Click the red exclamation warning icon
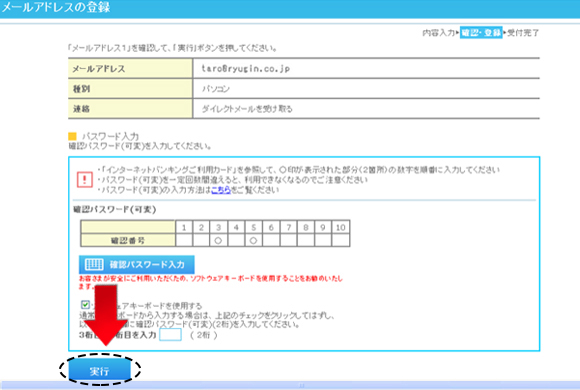 (85, 180)
